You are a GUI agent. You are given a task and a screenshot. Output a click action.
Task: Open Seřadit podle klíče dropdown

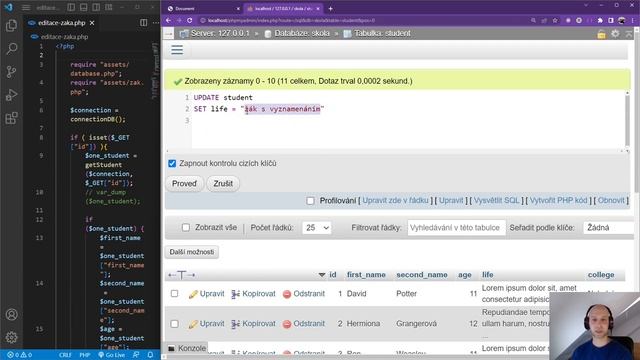[609, 228]
